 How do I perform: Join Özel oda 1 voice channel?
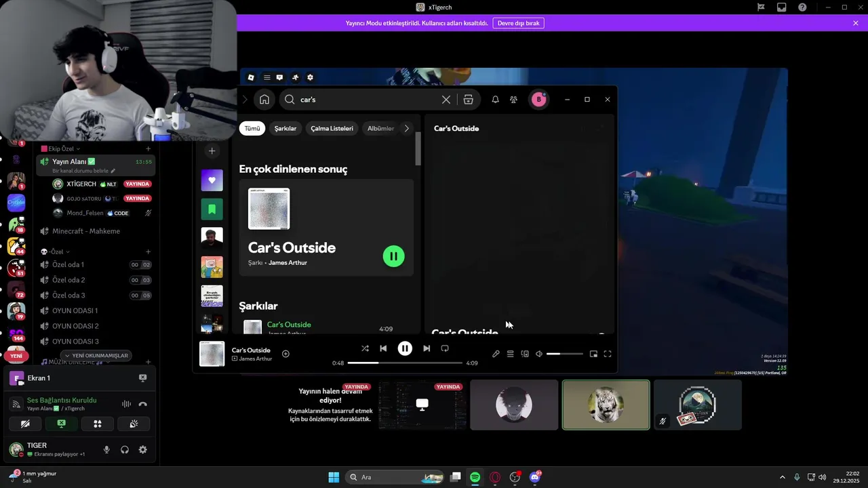96,264
